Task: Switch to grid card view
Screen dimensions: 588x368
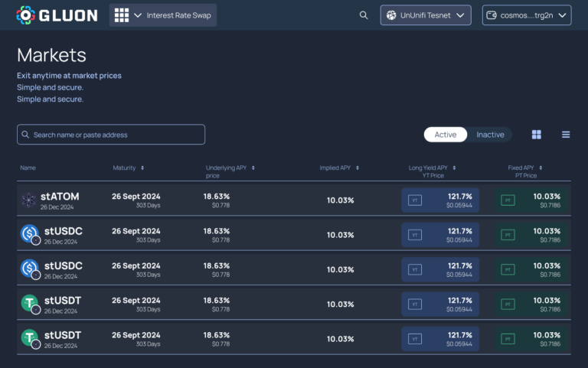Action: pos(537,135)
